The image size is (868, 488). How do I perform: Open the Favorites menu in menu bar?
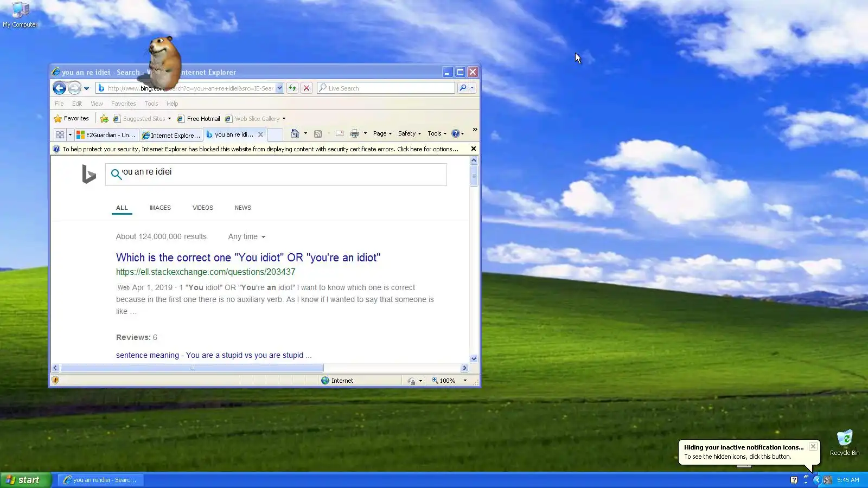coord(123,104)
